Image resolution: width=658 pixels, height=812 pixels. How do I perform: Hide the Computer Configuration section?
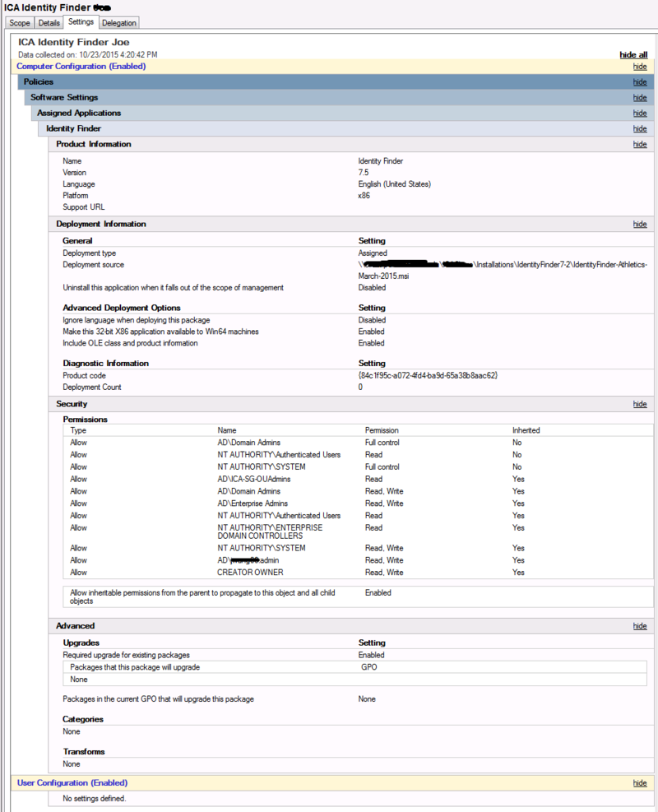click(640, 66)
